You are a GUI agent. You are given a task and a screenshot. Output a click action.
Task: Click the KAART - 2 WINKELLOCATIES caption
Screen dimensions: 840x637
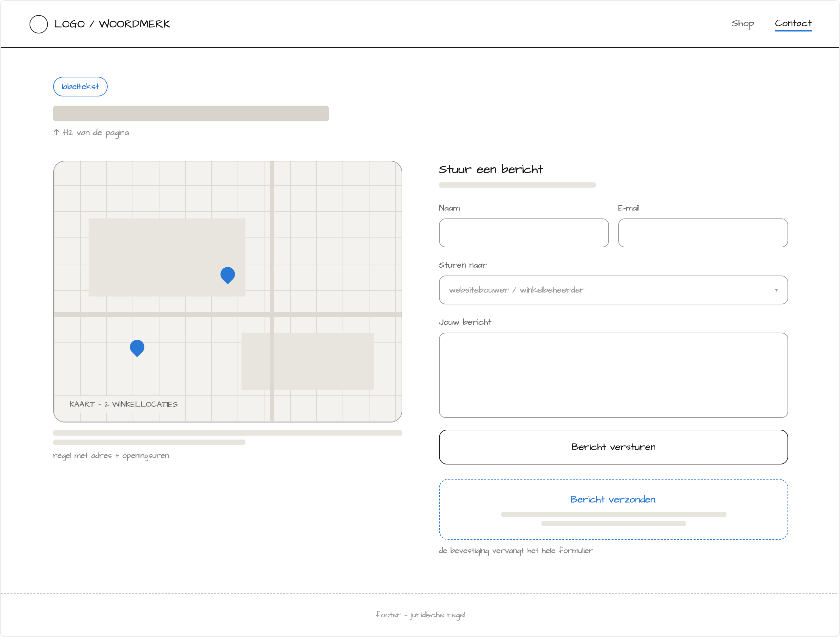click(123, 404)
